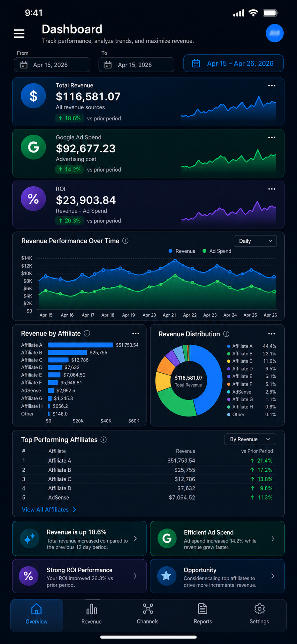Show info for Revenue Distribution
Viewport: 297px width, 644px height.
(x=226, y=334)
